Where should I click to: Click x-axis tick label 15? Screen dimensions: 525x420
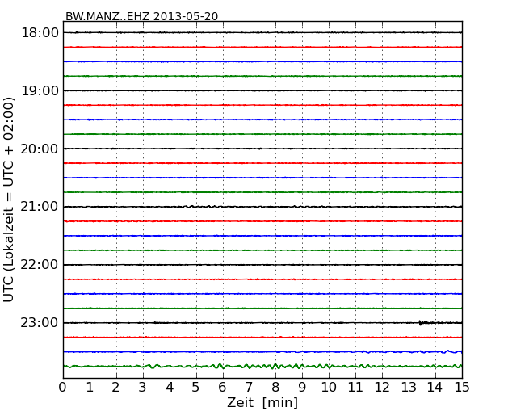tap(462, 388)
